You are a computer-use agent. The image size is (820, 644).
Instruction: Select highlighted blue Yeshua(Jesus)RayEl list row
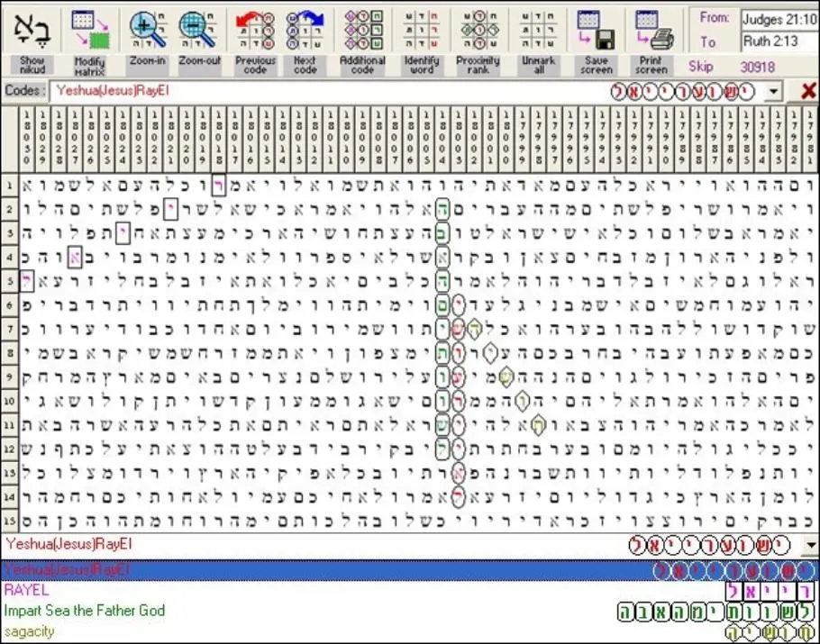point(410,570)
